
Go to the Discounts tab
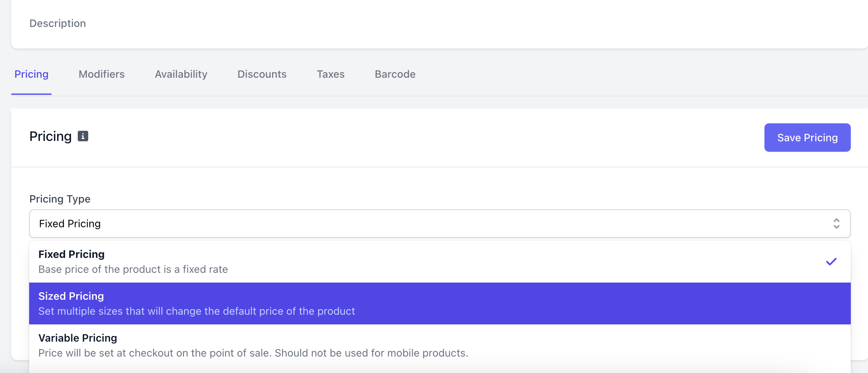(262, 74)
